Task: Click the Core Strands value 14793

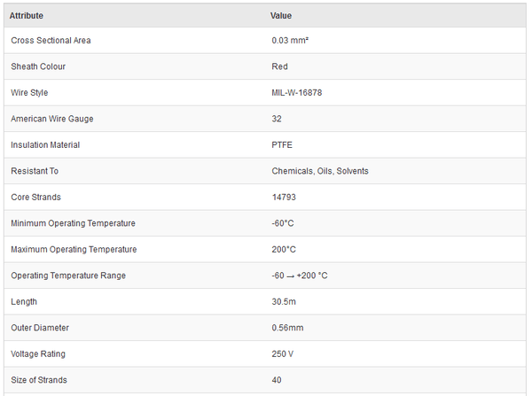Action: pos(285,197)
